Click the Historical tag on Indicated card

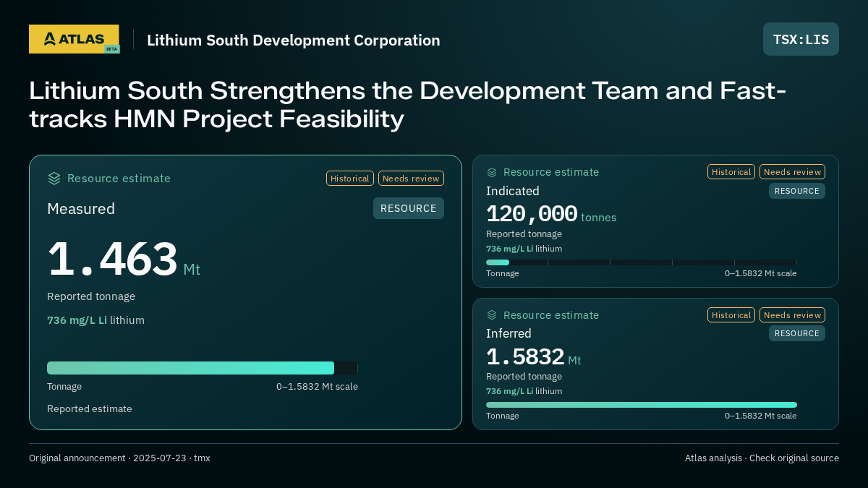(x=731, y=172)
